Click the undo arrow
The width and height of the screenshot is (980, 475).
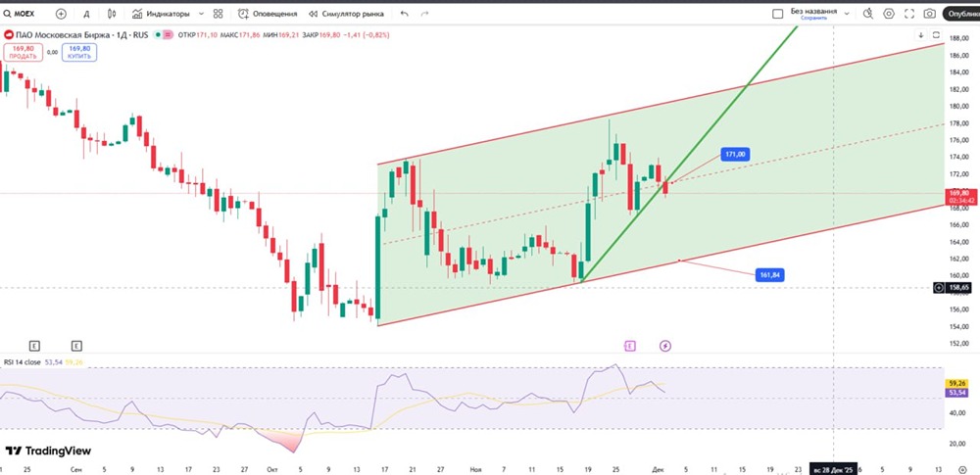(x=405, y=13)
